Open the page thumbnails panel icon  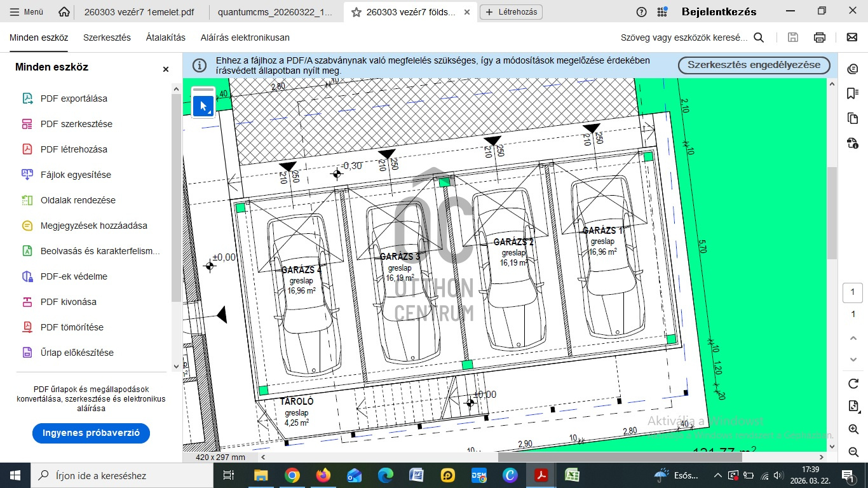point(853,118)
